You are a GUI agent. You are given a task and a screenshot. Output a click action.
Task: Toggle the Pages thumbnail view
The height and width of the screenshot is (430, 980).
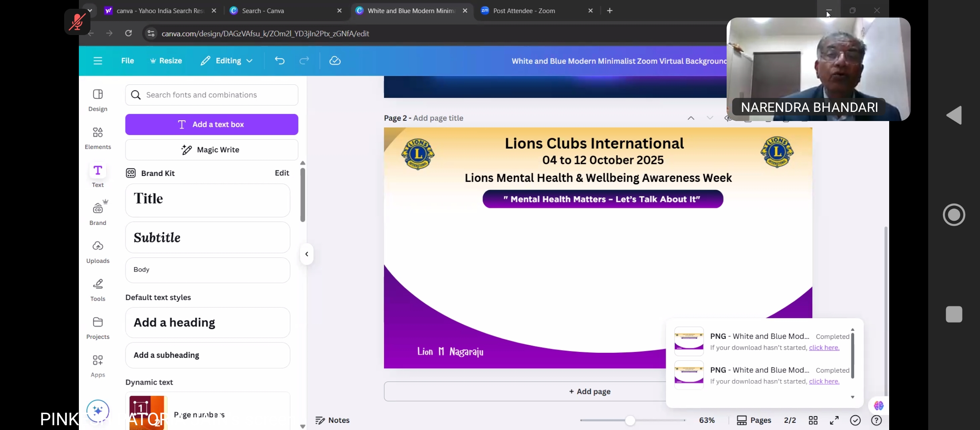754,420
